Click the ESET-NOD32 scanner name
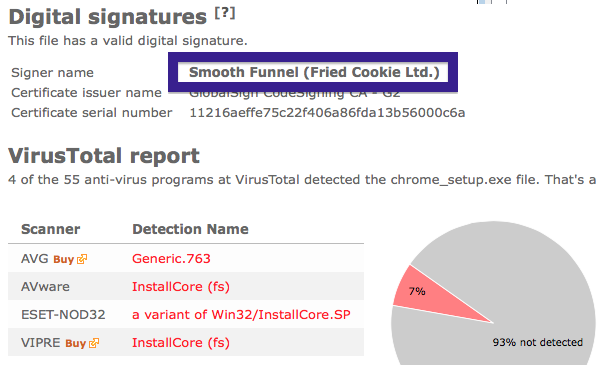Image resolution: width=600 pixels, height=365 pixels. (x=63, y=314)
